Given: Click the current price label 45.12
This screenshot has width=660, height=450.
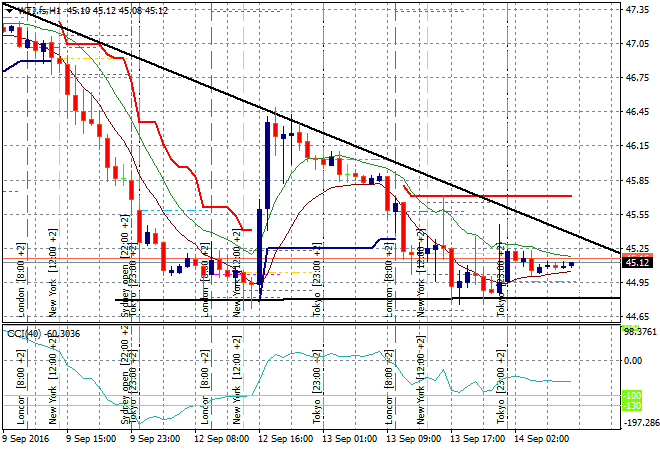Looking at the screenshot, I should coord(637,263).
